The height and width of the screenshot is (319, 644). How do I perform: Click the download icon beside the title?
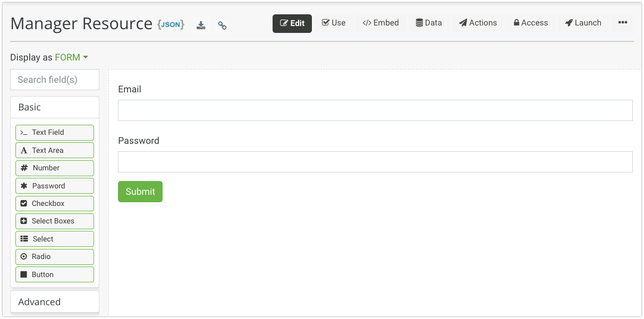[x=201, y=25]
